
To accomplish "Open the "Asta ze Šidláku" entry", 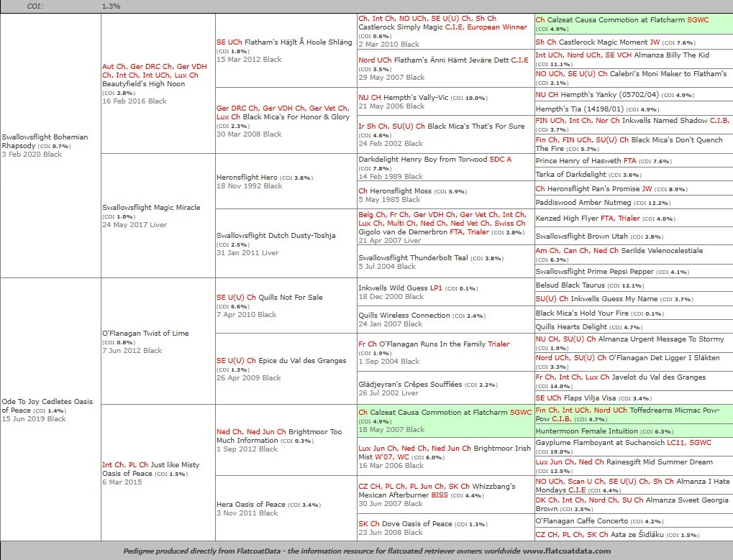I will [x=637, y=535].
